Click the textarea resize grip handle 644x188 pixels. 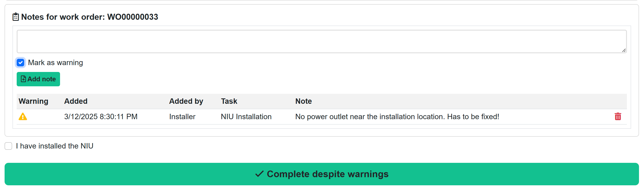624,50
